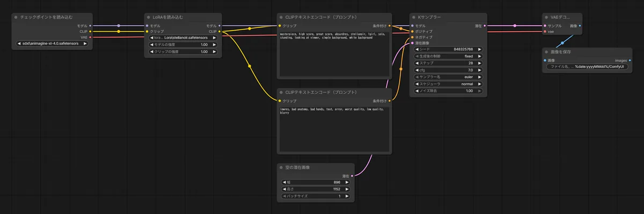This screenshot has height=214, width=644.
Task: Click the モデル input socket on LoRA loader
Action: click(x=147, y=25)
